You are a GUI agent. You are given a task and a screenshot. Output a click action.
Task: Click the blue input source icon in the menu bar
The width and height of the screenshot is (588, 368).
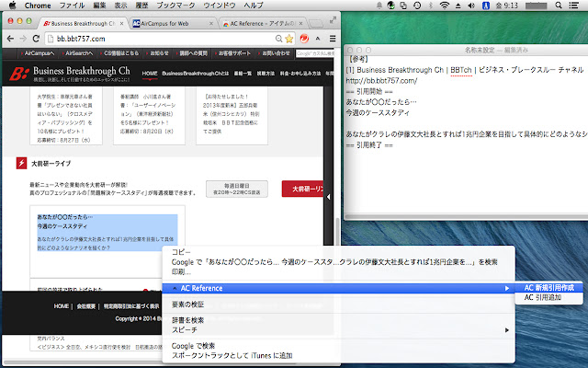pyautogui.click(x=486, y=6)
